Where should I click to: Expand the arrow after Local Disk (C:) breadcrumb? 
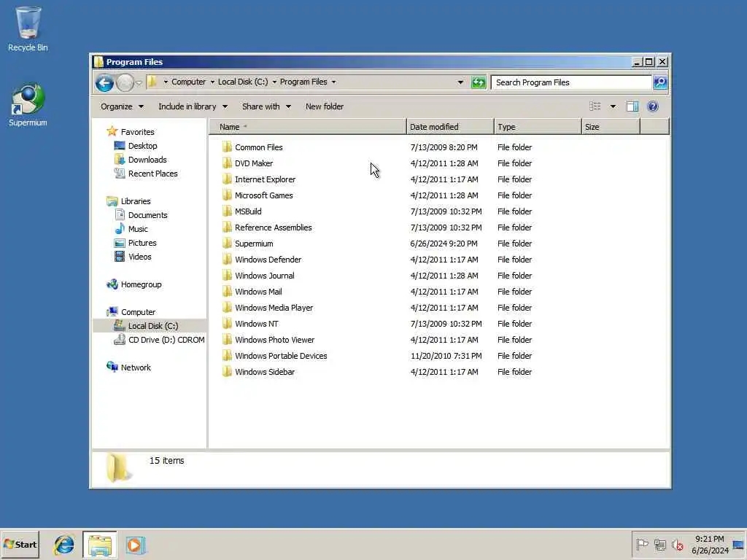(274, 82)
